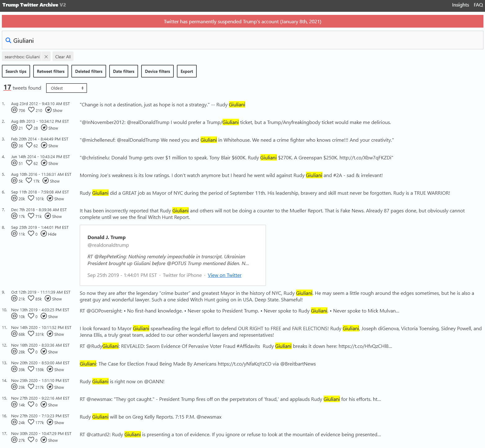Open the Oldest sort order dropdown
Viewport: 485px width, 448px height.
point(66,88)
